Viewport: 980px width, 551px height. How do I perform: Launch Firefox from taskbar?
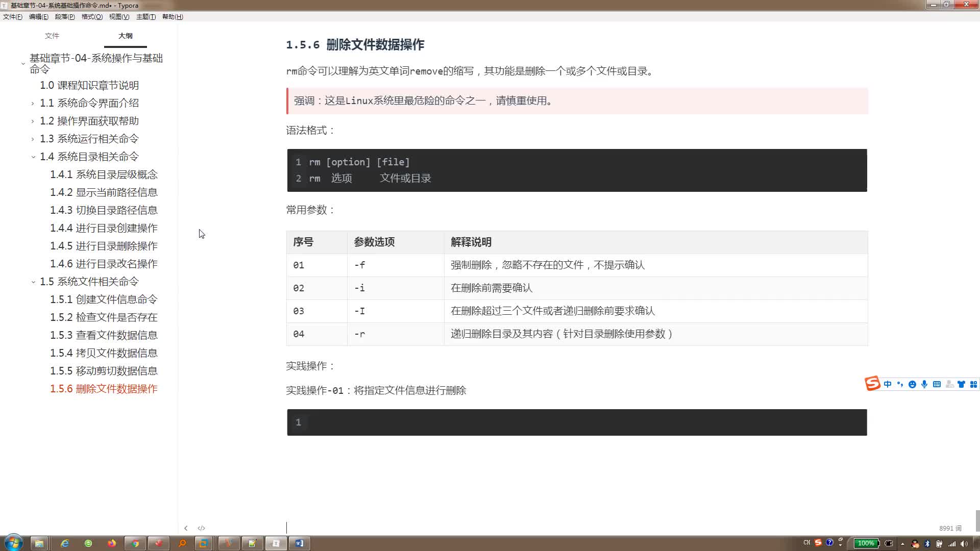(x=112, y=543)
